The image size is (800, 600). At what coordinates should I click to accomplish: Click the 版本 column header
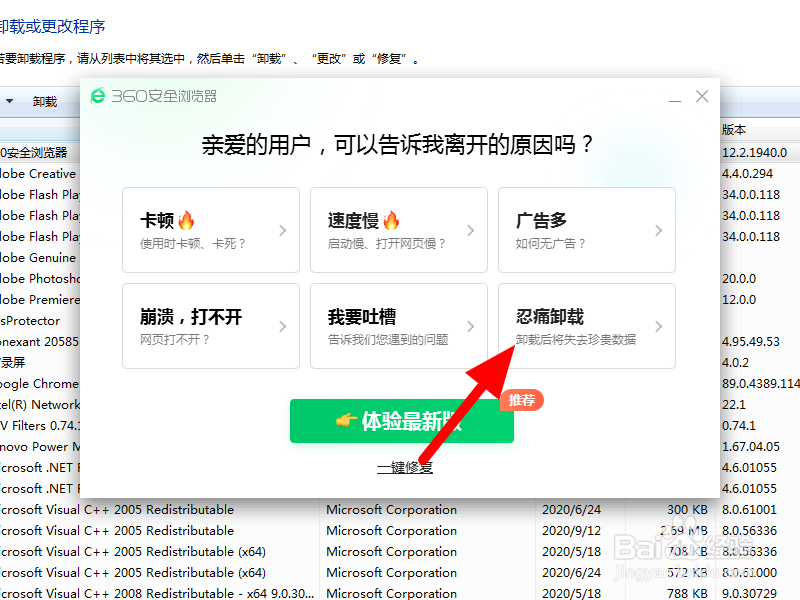coord(734,130)
